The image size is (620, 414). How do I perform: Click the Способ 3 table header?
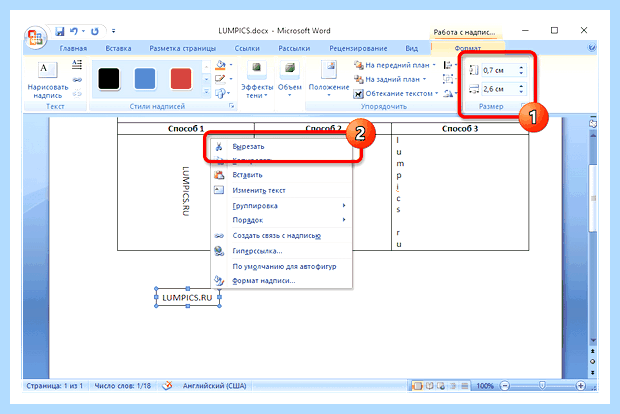tap(460, 129)
